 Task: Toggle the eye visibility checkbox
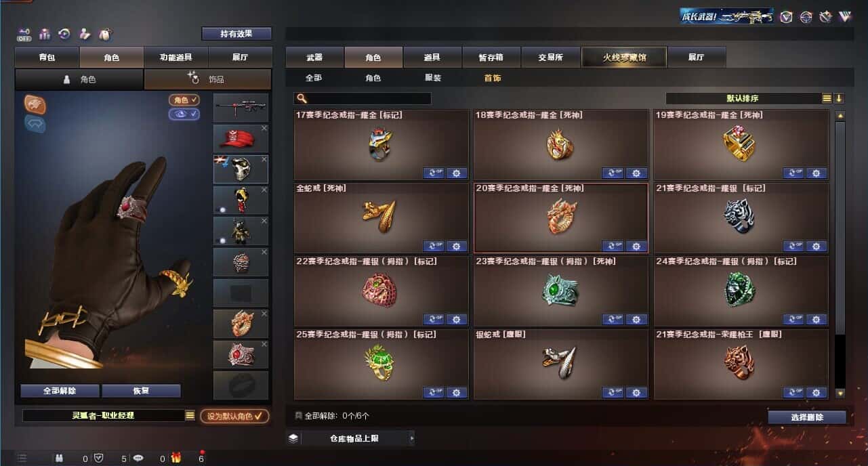(184, 114)
